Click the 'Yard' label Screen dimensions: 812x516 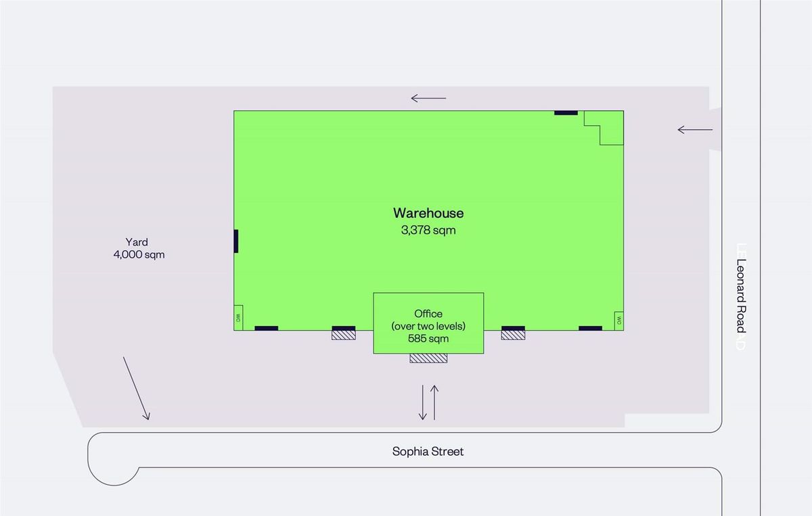[x=137, y=241]
